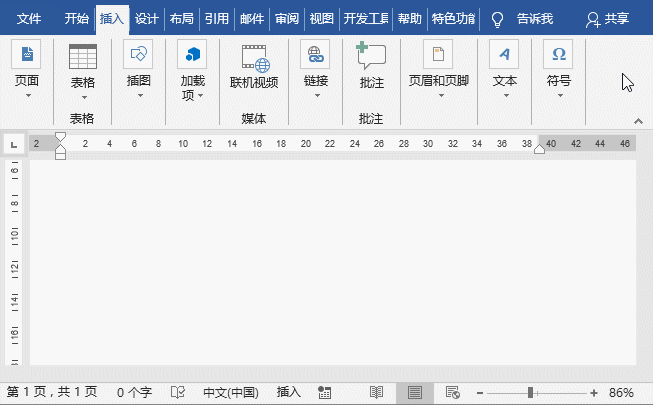Click the 表格 table grid icon
The height and width of the screenshot is (405, 653).
[x=83, y=56]
